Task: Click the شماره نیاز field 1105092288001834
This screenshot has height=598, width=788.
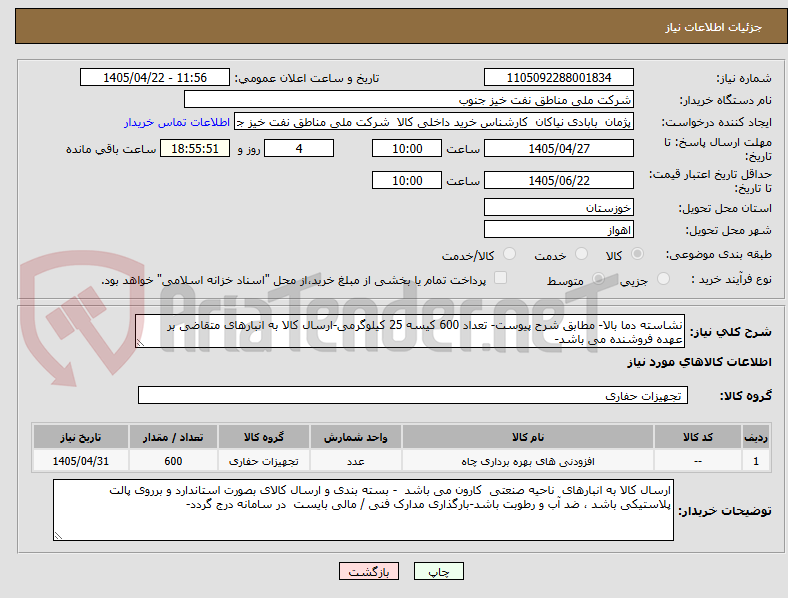Action: pyautogui.click(x=558, y=77)
